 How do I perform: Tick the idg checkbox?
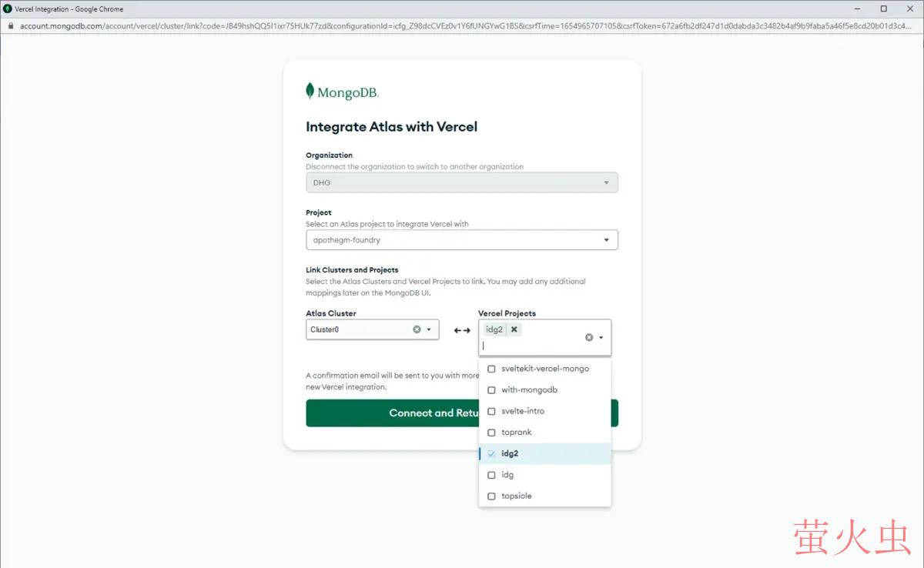tap(491, 475)
